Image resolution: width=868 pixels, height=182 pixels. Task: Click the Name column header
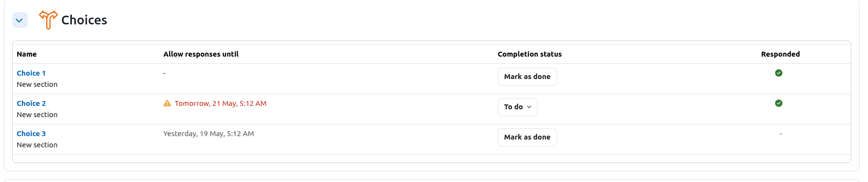tap(27, 54)
